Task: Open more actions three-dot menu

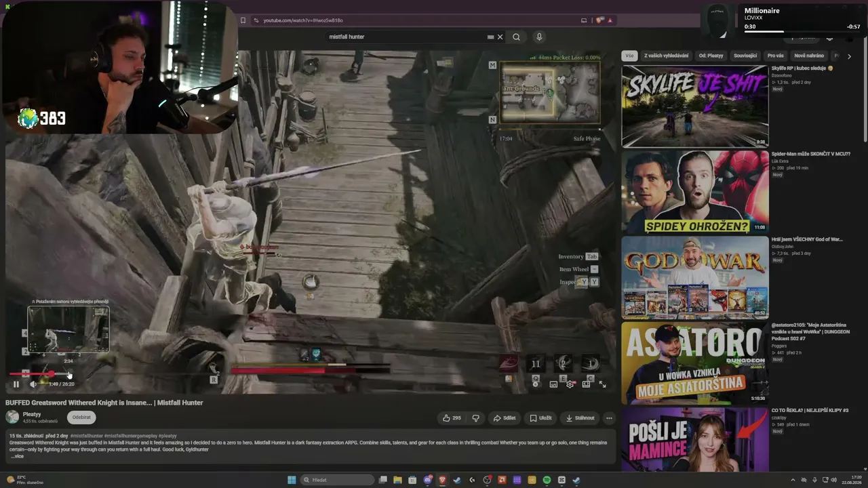Action: 609,418
